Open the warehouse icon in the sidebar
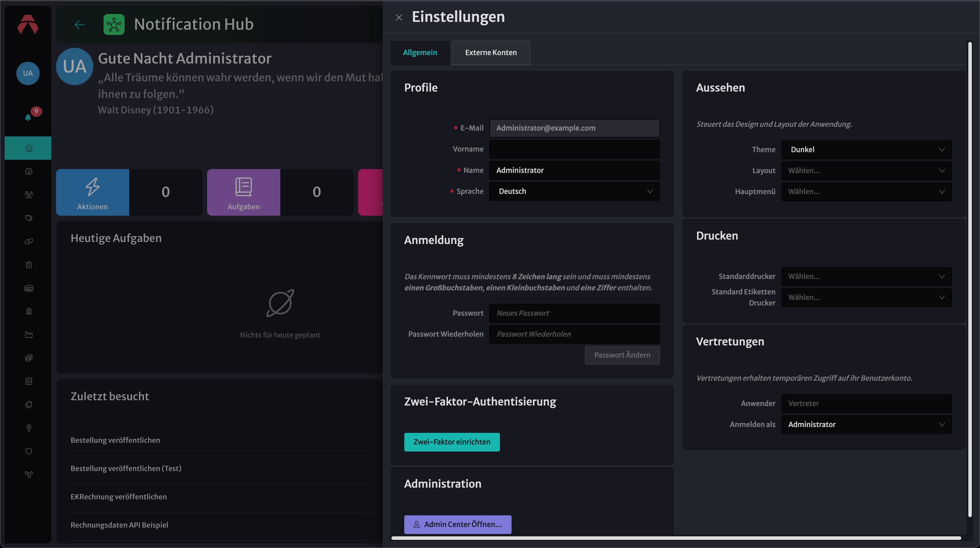This screenshot has height=548, width=980. 29,288
